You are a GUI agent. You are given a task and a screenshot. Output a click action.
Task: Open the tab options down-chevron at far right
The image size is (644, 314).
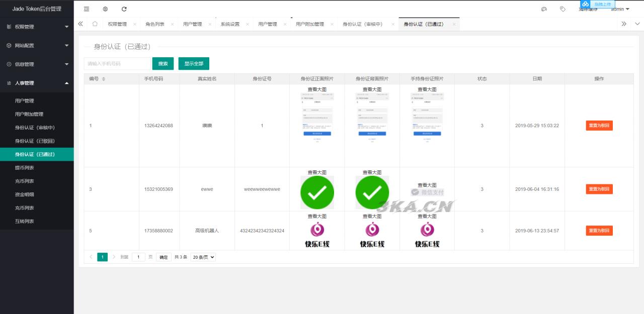pos(637,24)
